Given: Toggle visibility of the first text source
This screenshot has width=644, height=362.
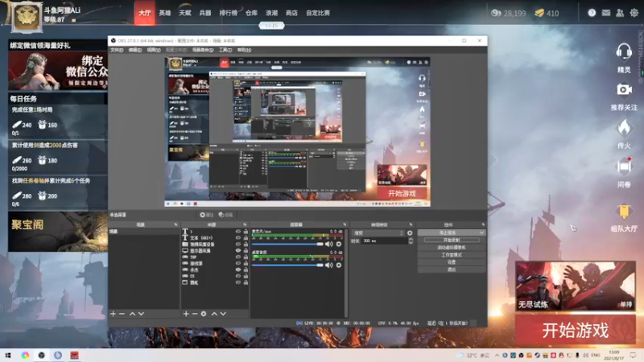Looking at the screenshot, I should [x=237, y=232].
